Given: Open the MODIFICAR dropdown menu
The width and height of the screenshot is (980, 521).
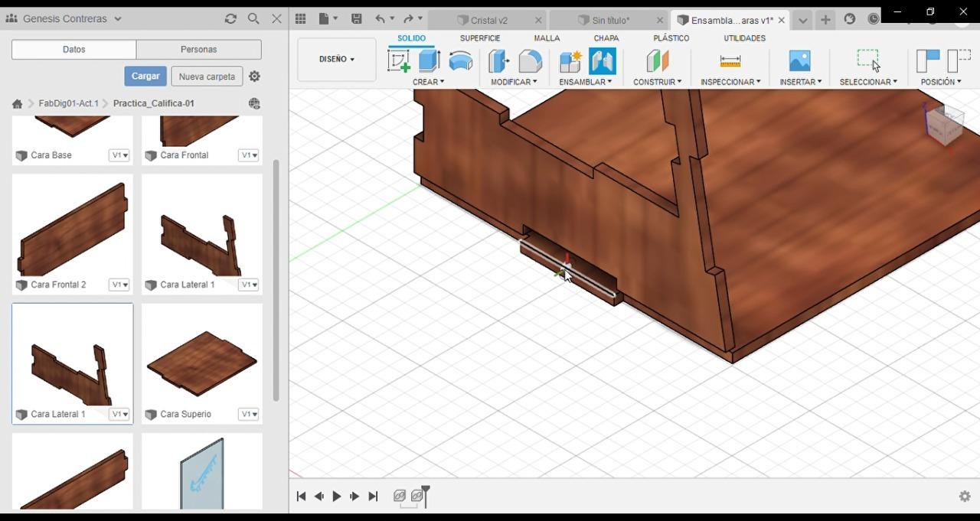Looking at the screenshot, I should pos(514,82).
